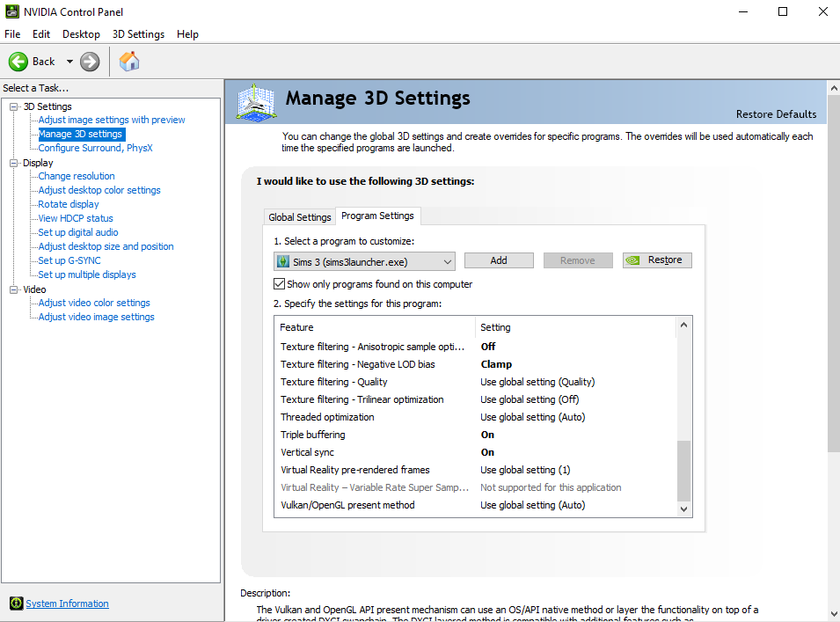The image size is (840, 622).
Task: Click the Clamp setting value
Action: (496, 364)
